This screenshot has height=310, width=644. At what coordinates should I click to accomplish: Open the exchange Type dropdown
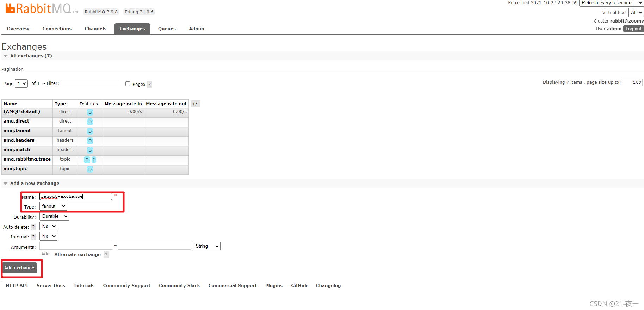[x=53, y=206]
